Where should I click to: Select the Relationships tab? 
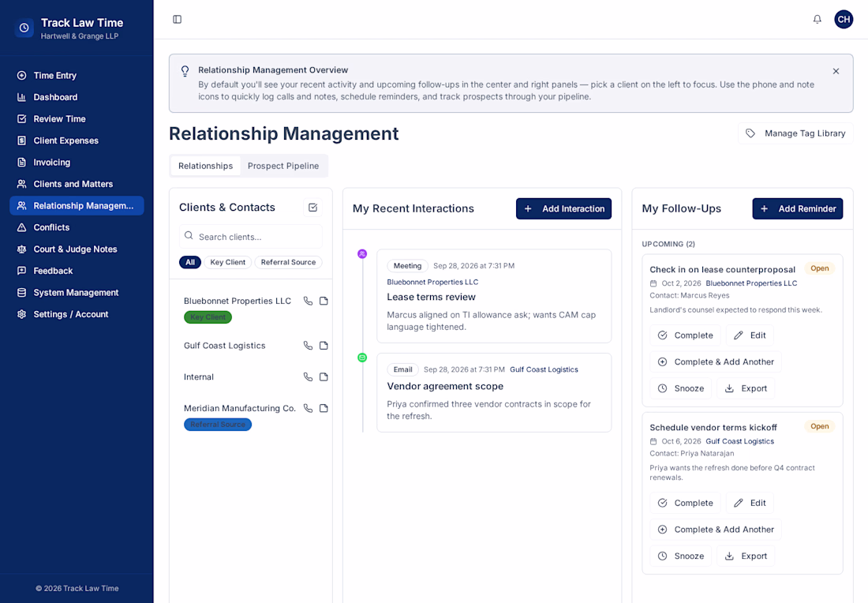(x=205, y=166)
